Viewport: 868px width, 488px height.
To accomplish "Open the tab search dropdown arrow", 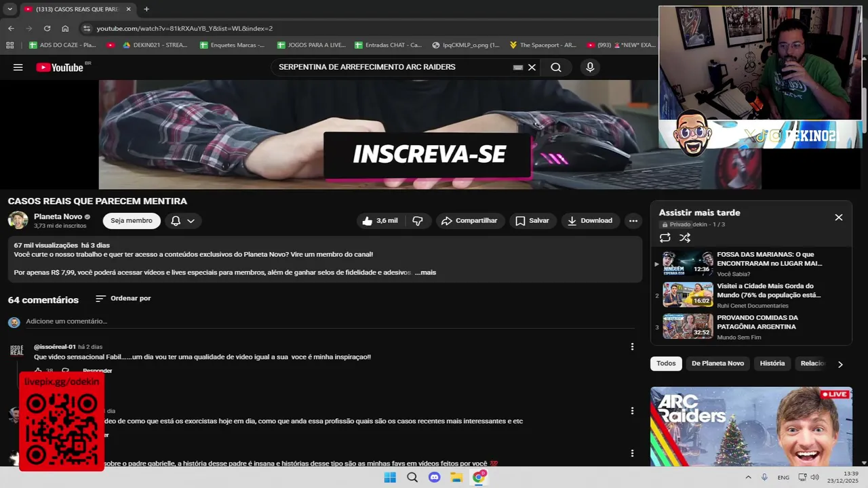I will coord(9,9).
